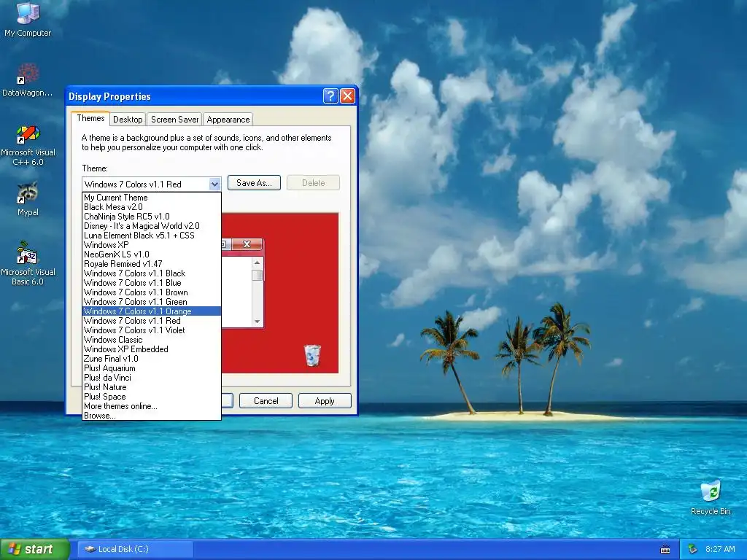Close the Display Properties dialog
747x560 pixels.
point(348,96)
